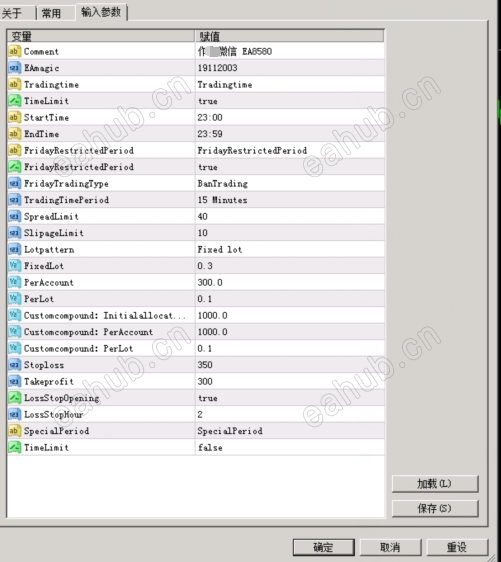Click the double icon beside Customcompound: PerLot
501x562 pixels.
(x=14, y=348)
